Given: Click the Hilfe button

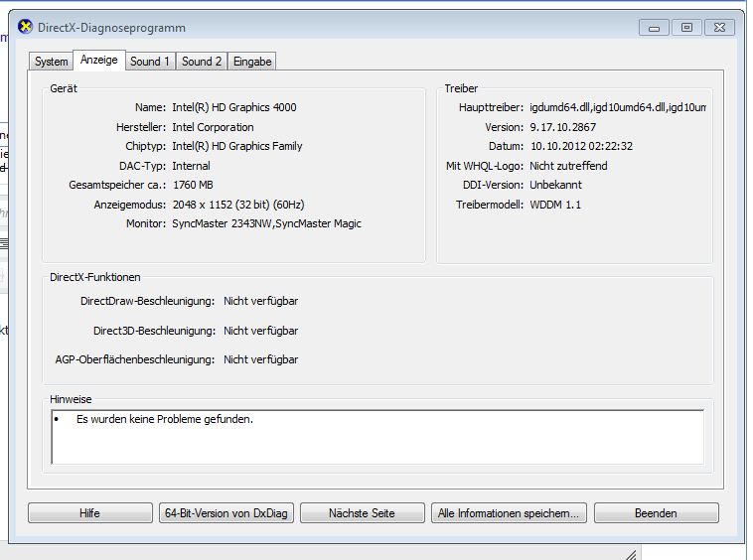Looking at the screenshot, I should coord(89,513).
